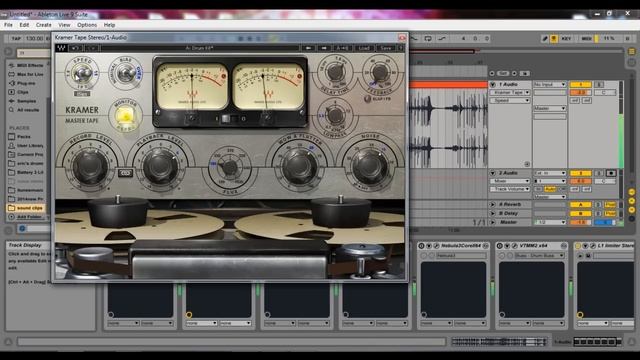This screenshot has width=640, height=360.
Task: Open Packs in Places
Action: [x=20, y=137]
